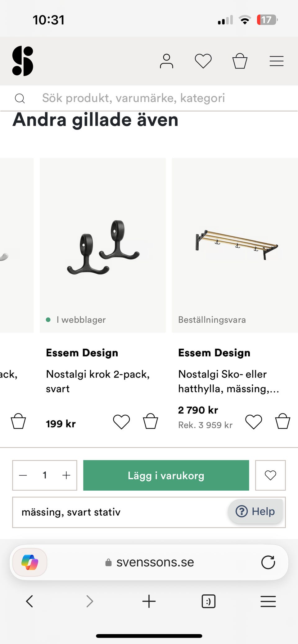This screenshot has height=644, width=298.
Task: Increase quantity with plus button
Action: pos(66,475)
